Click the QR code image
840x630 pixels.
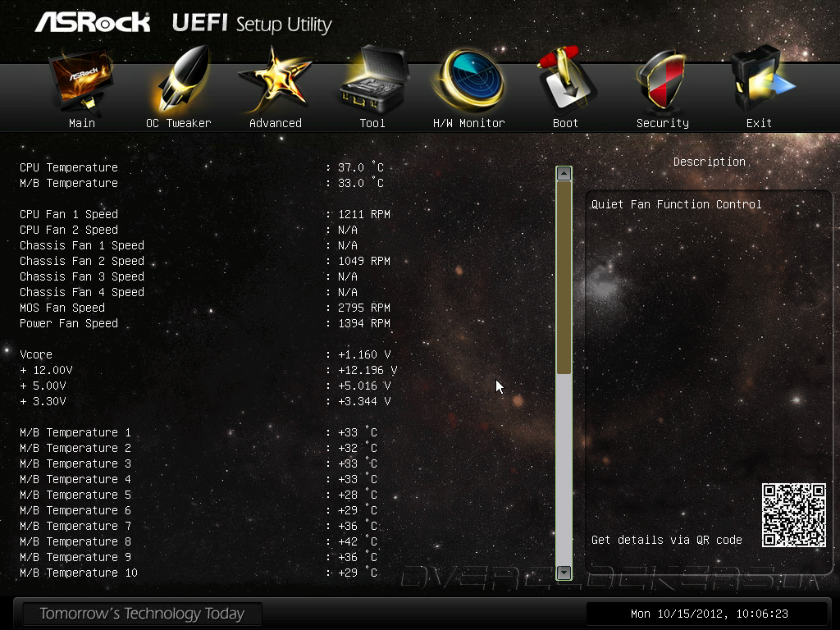click(794, 515)
